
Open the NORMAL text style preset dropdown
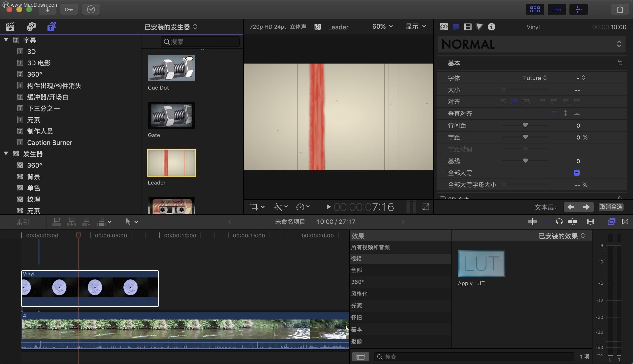pos(532,44)
